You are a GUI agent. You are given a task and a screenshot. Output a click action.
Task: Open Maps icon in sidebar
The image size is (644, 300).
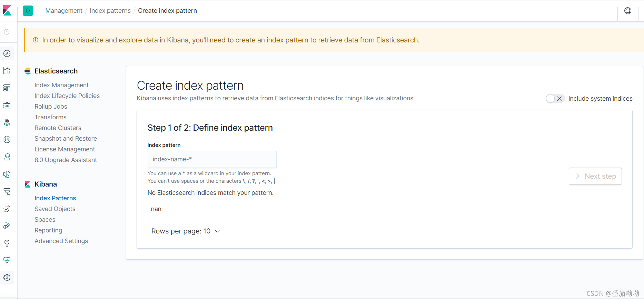pos(7,122)
